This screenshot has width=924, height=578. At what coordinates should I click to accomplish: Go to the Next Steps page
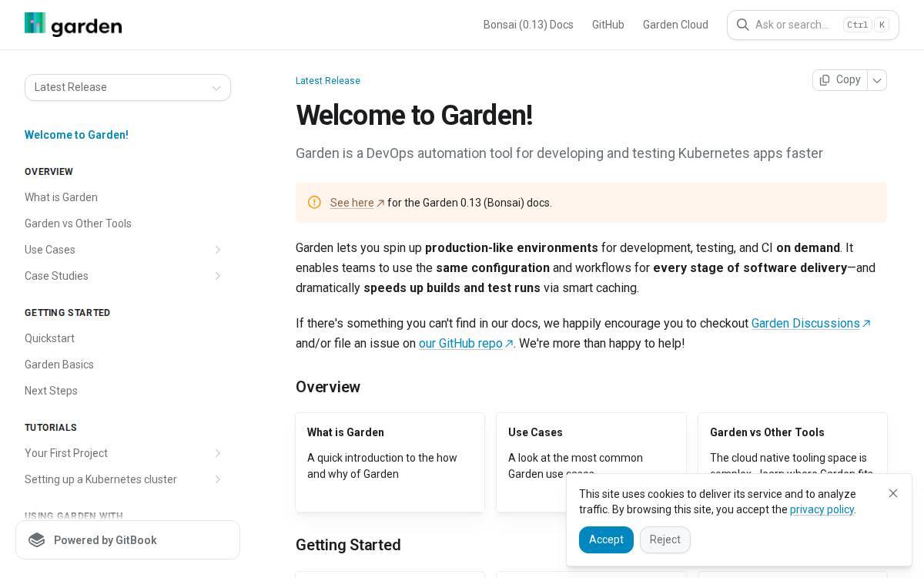51,391
